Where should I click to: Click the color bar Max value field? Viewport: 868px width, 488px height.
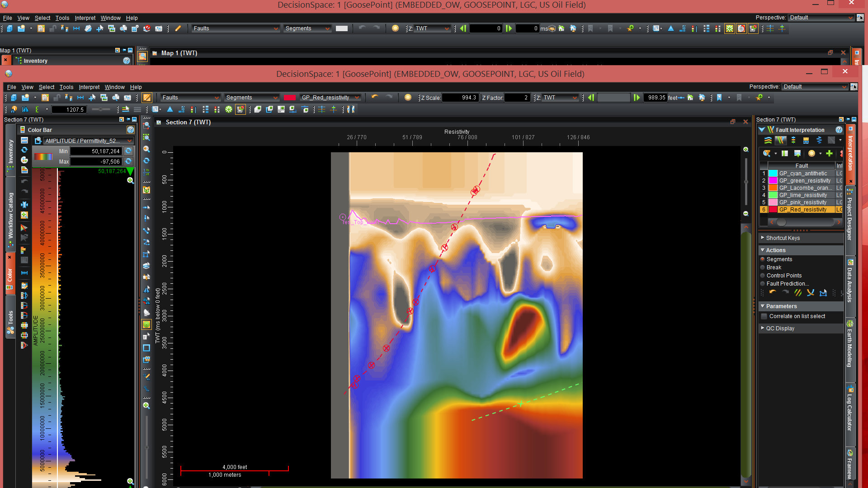click(95, 162)
